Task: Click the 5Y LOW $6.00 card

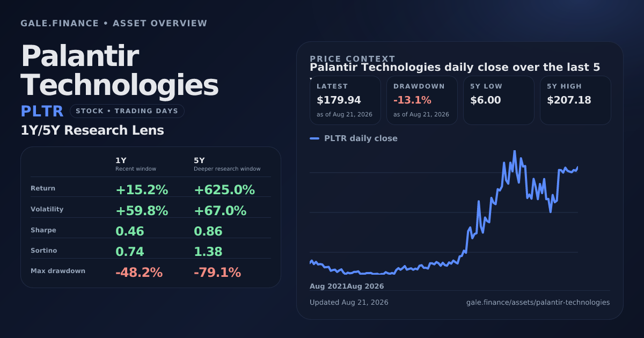Action: [x=499, y=100]
